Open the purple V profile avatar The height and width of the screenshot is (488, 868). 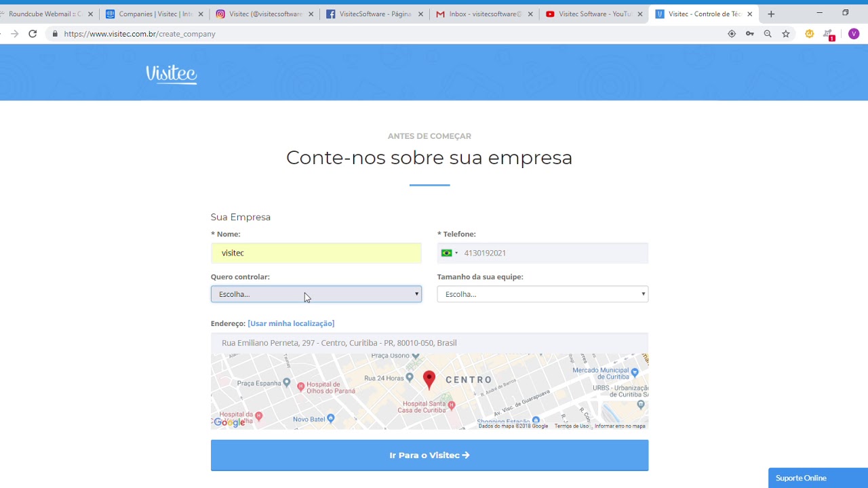pos(854,34)
